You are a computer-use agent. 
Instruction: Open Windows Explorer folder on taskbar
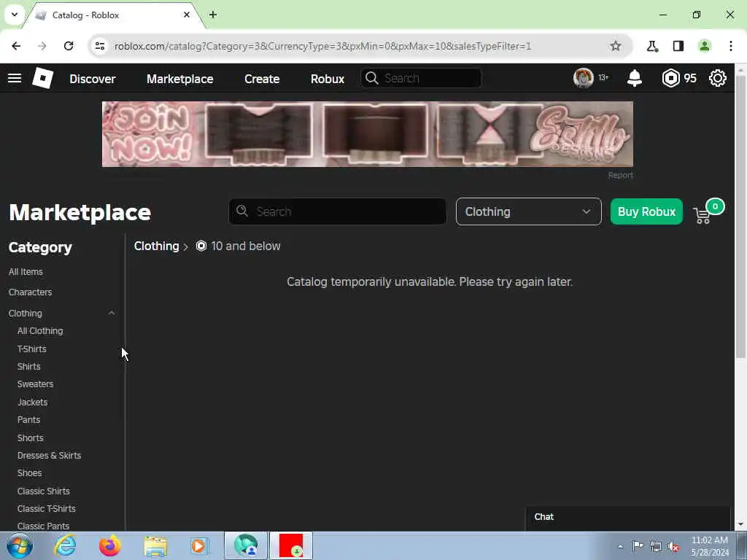(155, 545)
